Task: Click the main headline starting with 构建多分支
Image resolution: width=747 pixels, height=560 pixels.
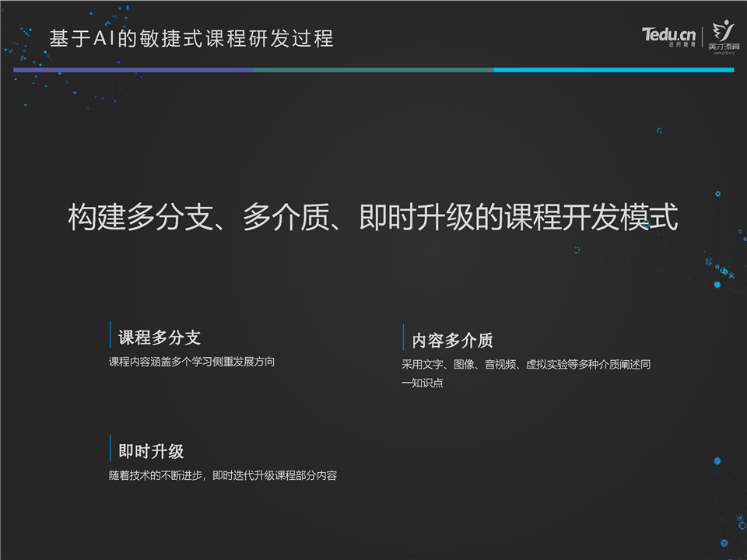Action: pos(373,218)
